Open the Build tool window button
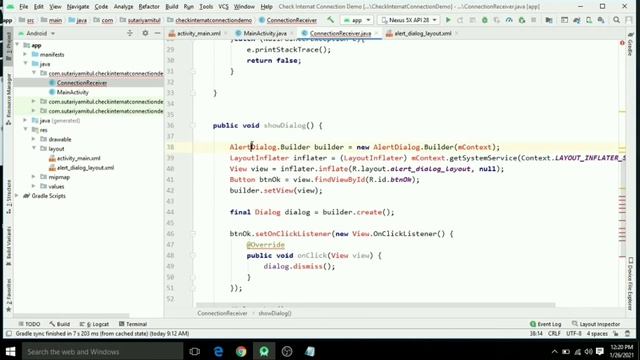Image resolution: width=640 pixels, height=360 pixels. (60, 324)
